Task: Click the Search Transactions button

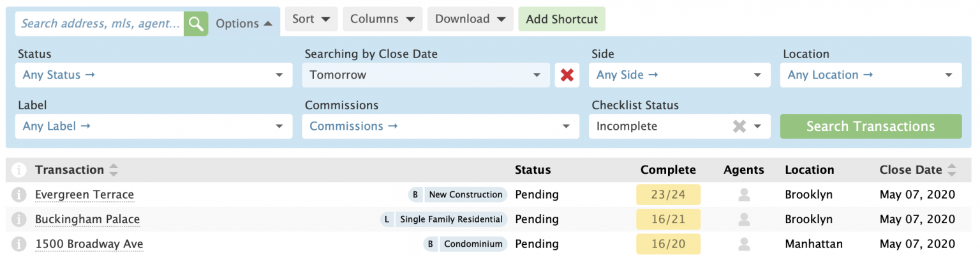Action: coord(871,127)
